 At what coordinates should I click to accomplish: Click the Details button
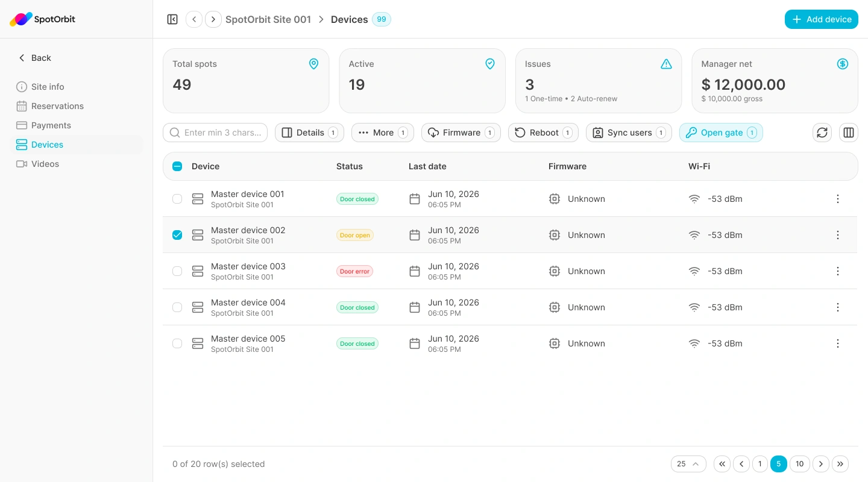pos(309,133)
